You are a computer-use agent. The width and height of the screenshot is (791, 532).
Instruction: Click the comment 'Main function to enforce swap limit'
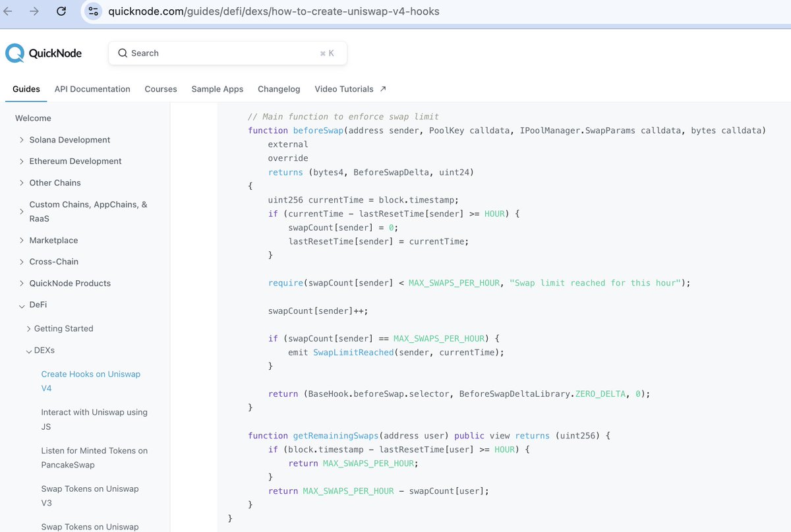point(343,117)
